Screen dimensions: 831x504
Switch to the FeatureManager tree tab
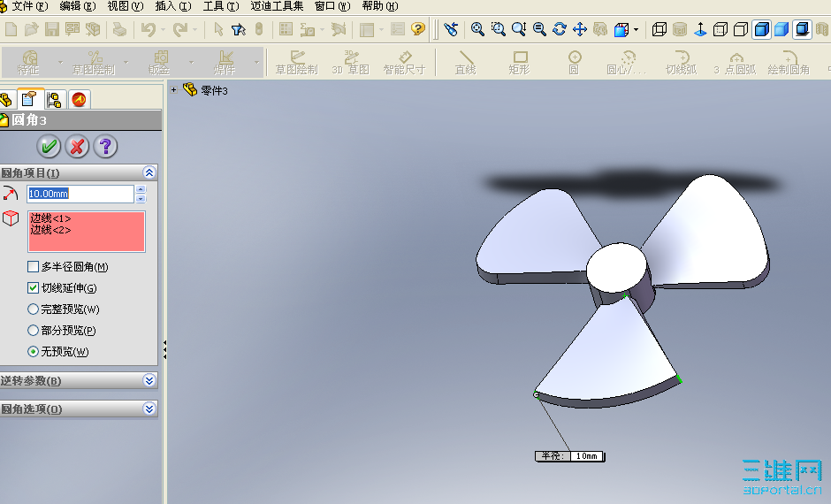pos(6,100)
